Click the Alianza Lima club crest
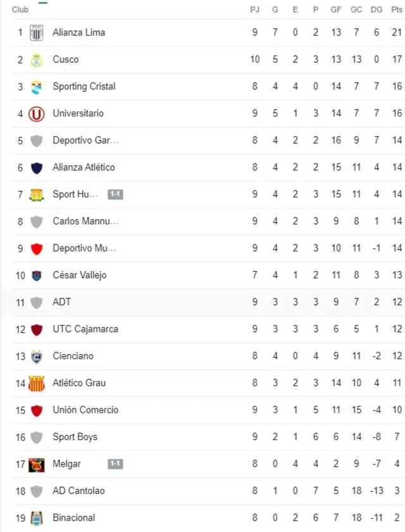The width and height of the screenshot is (405, 532). 37,32
